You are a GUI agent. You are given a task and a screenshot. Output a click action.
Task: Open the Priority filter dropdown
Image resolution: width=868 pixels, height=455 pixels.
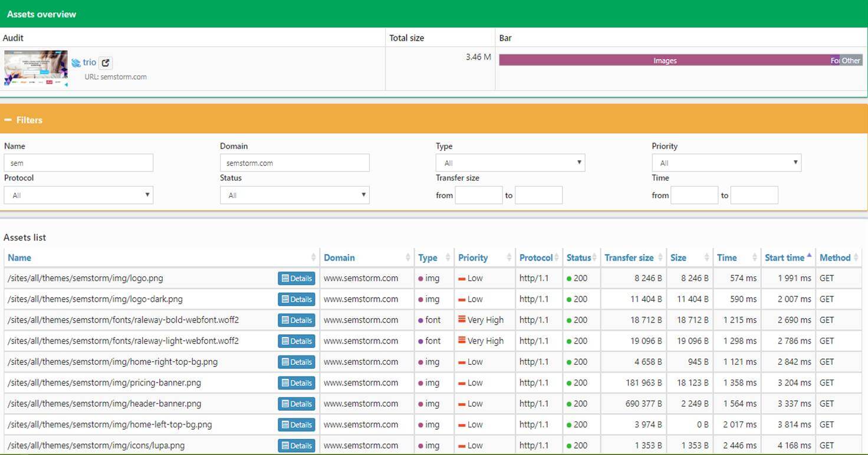click(x=726, y=163)
